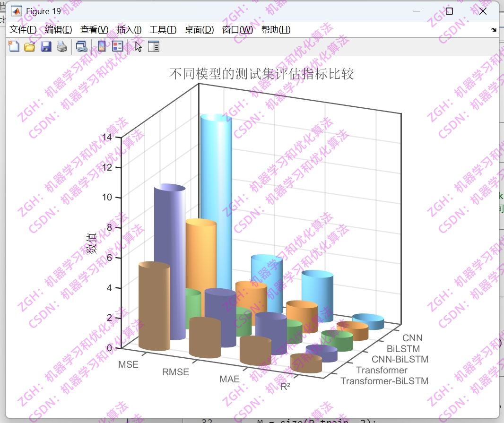The height and width of the screenshot is (423, 504).
Task: Open a figure file using the folder icon
Action: tap(29, 46)
